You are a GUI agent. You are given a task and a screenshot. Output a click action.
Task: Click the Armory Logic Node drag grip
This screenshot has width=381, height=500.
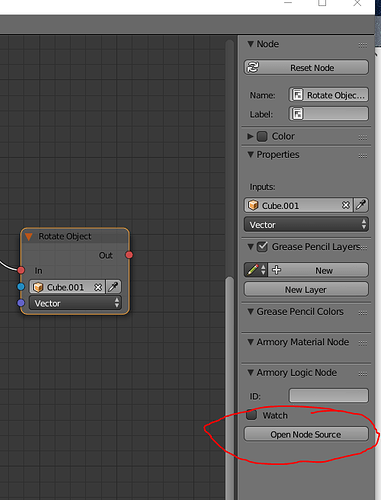click(363, 374)
